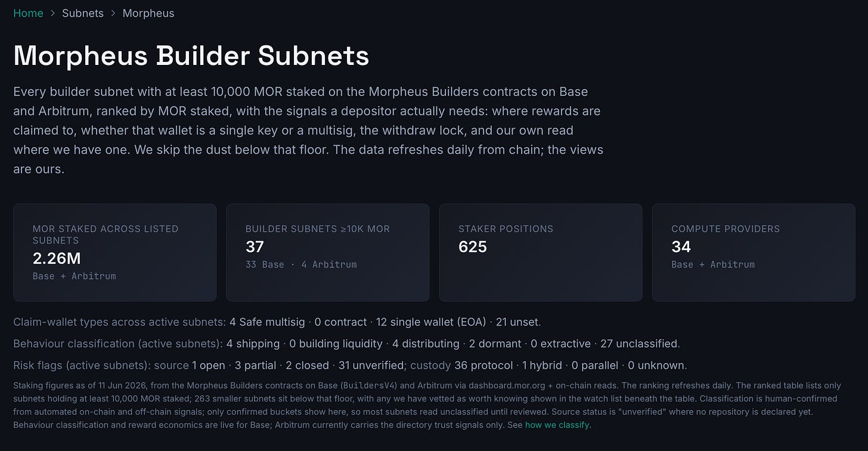868x451 pixels.
Task: Click the Morpheus Builder Subnets heading
Action: click(x=191, y=56)
